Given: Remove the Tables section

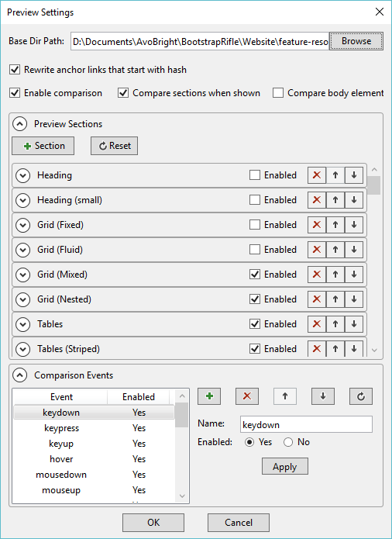Looking at the screenshot, I should coord(317,324).
